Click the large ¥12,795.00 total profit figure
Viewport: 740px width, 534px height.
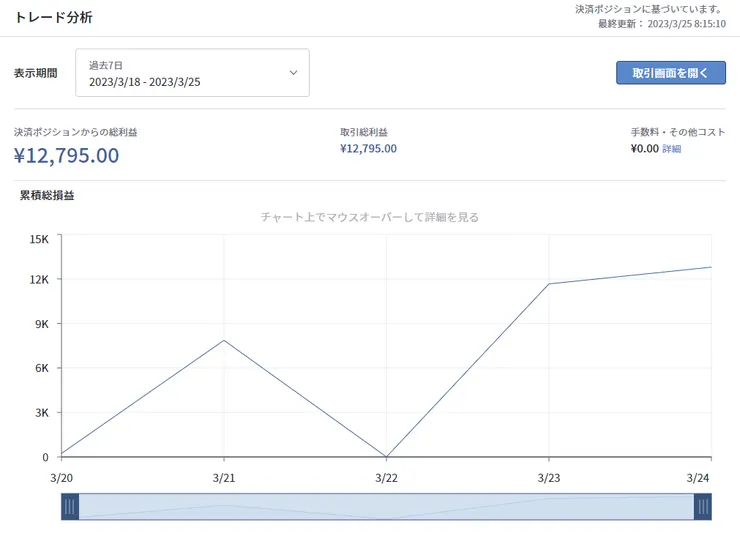point(67,155)
